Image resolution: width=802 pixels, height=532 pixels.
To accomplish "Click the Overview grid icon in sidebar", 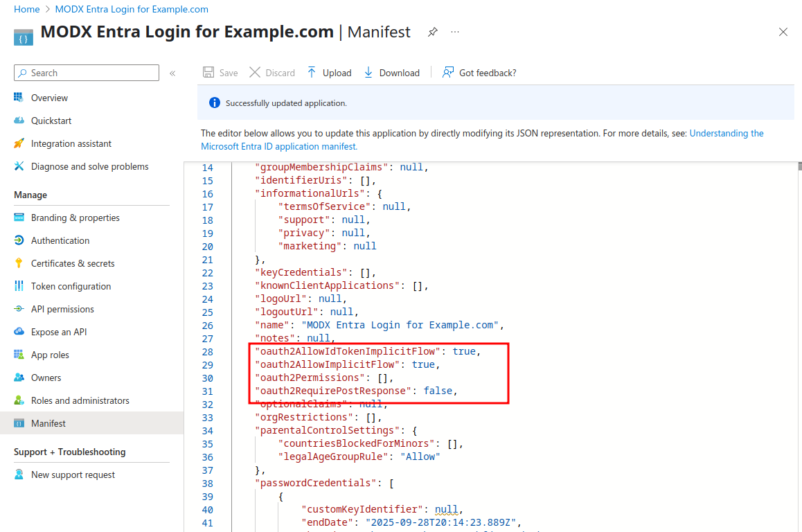I will [x=19, y=97].
